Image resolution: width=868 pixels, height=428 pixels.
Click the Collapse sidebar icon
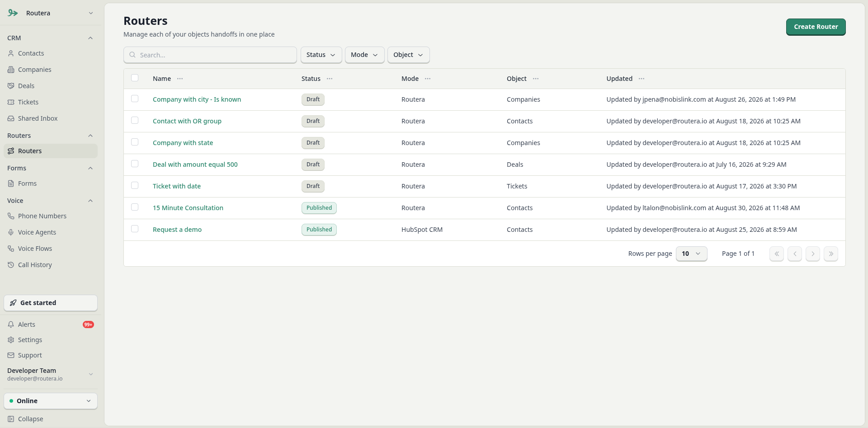point(11,419)
